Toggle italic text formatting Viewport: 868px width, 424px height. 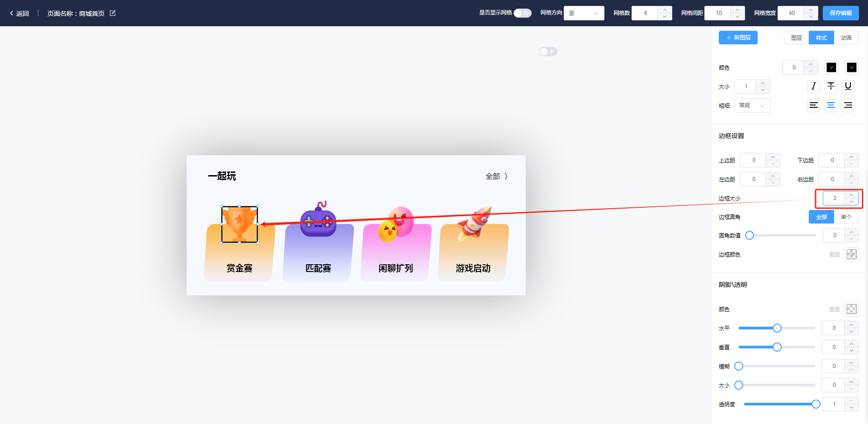[x=813, y=86]
